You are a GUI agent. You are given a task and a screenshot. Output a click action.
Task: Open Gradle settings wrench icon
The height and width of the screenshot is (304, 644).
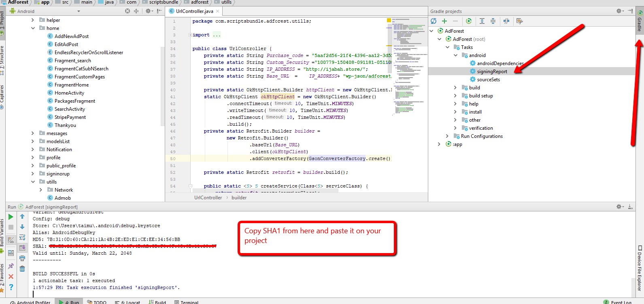tap(520, 21)
